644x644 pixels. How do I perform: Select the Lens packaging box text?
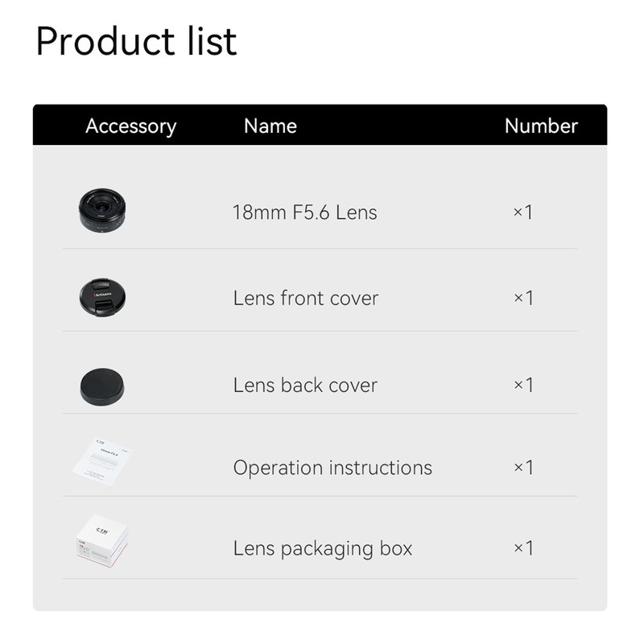(x=322, y=549)
